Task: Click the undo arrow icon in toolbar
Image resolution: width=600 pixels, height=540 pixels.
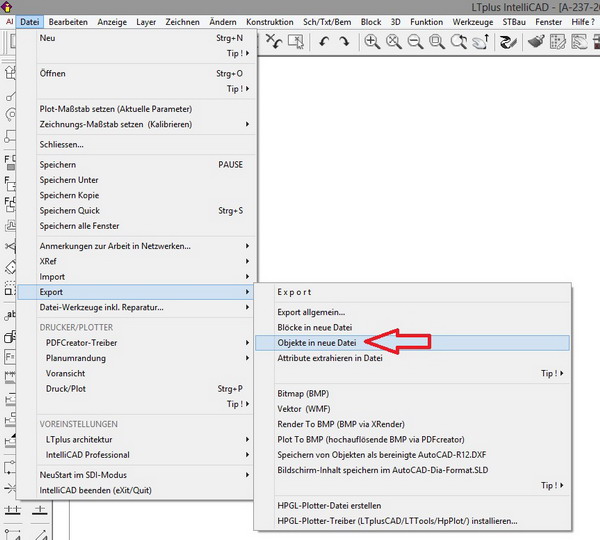Action: click(x=324, y=41)
